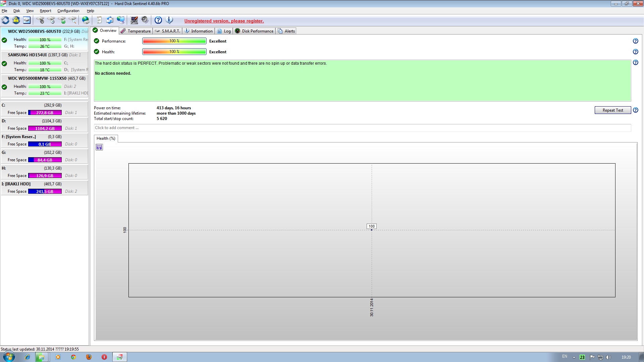Open the View menu
644x362 pixels.
[x=30, y=11]
